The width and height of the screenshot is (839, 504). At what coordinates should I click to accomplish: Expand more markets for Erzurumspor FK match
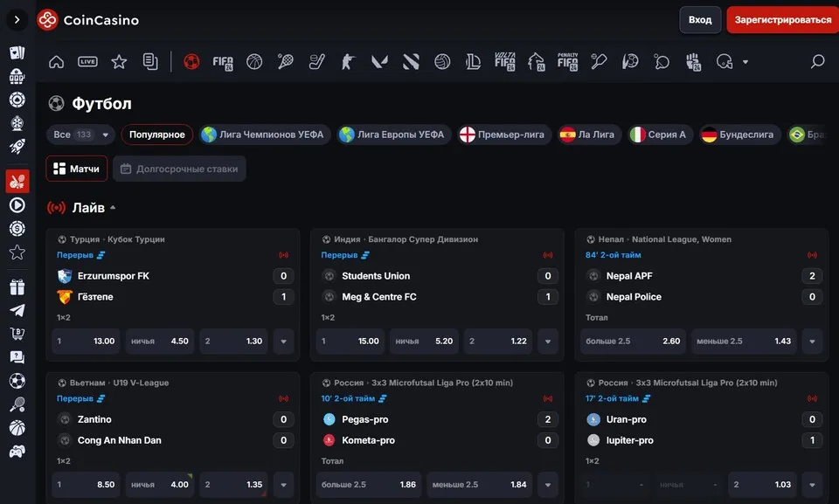(283, 342)
